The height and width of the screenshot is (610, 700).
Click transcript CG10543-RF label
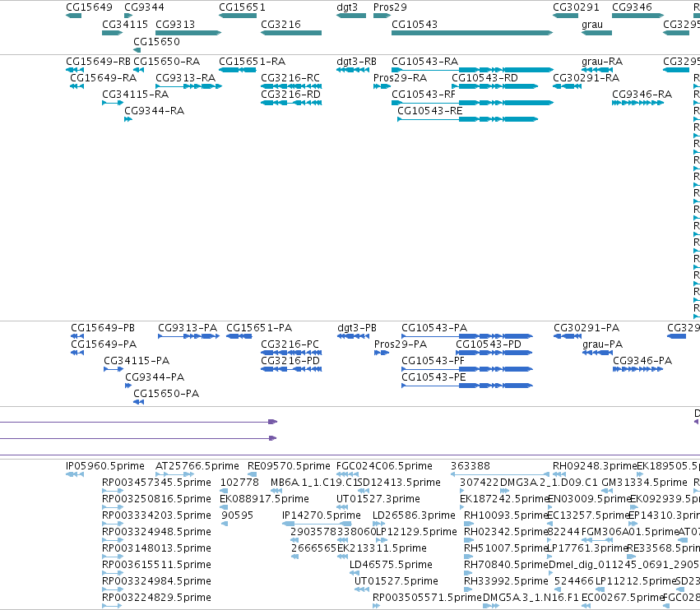tap(424, 95)
